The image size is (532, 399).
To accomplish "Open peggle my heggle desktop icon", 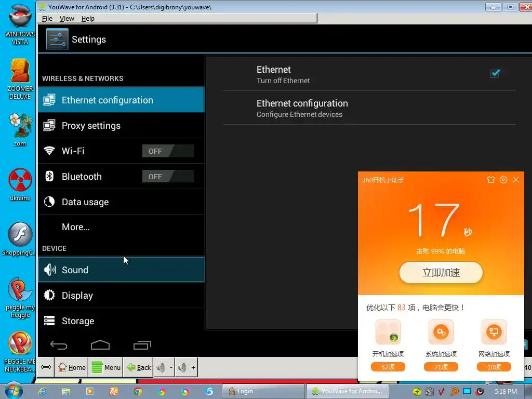I will coord(20,298).
